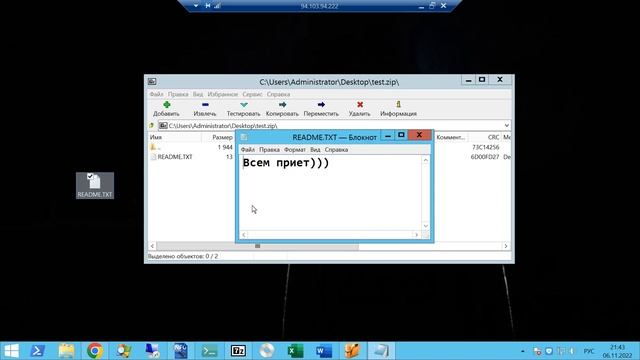Click the Notepad title bar document icon

(244, 137)
